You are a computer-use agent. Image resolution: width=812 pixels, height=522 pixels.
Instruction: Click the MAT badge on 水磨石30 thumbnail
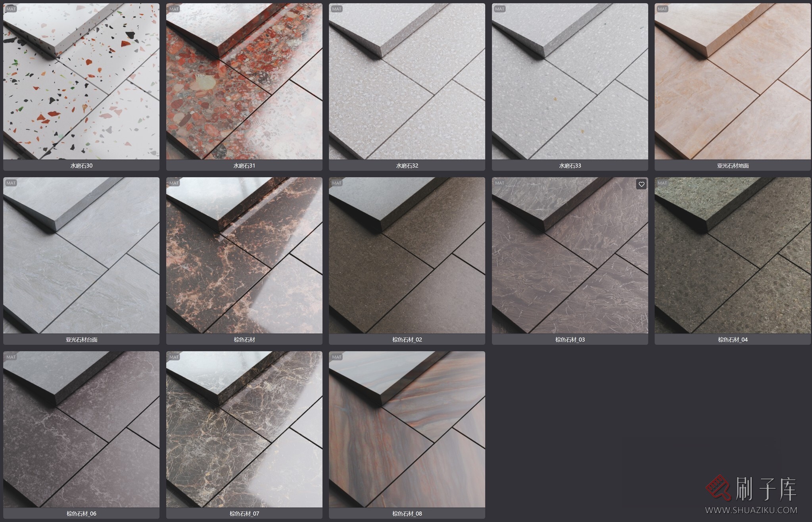(11, 9)
